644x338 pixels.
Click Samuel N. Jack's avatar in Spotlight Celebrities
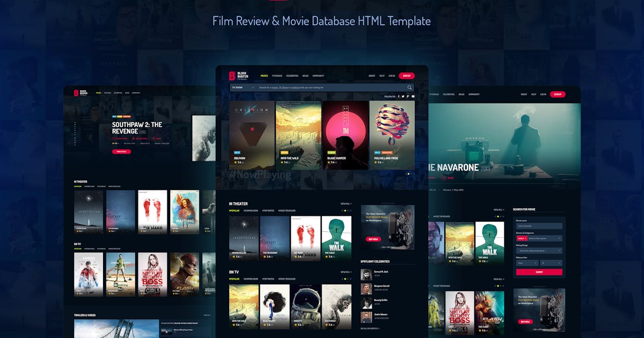[366, 275]
